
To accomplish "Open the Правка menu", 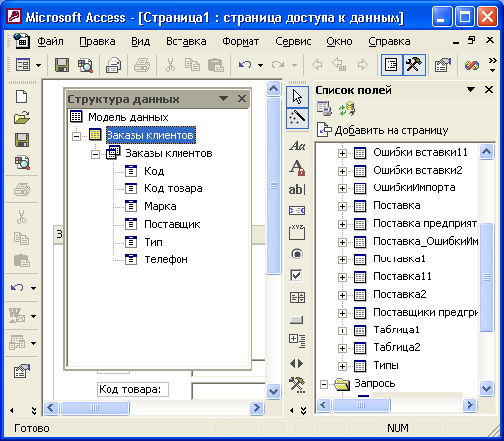I will tap(98, 41).
